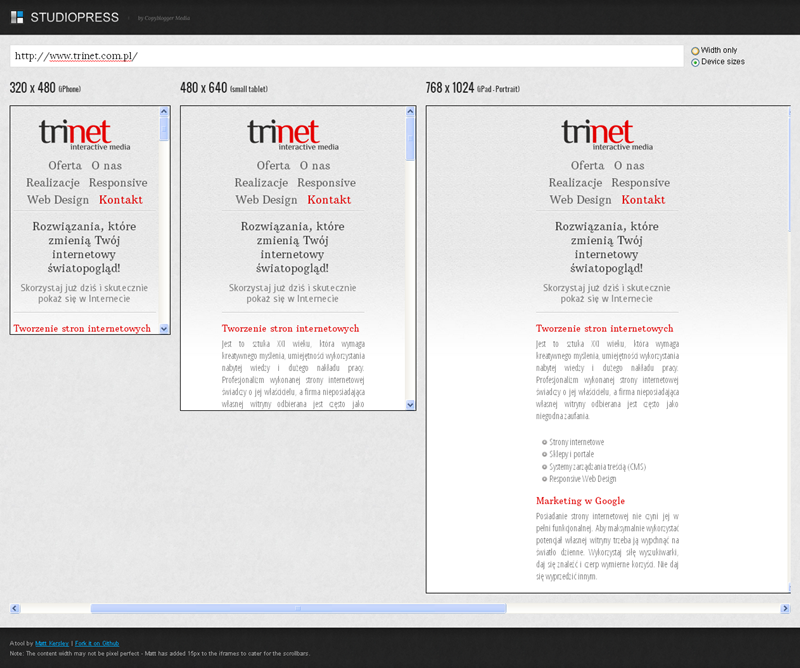The height and width of the screenshot is (668, 800).
Task: Open Oferta menu item in iPad preview
Action: coord(587,166)
